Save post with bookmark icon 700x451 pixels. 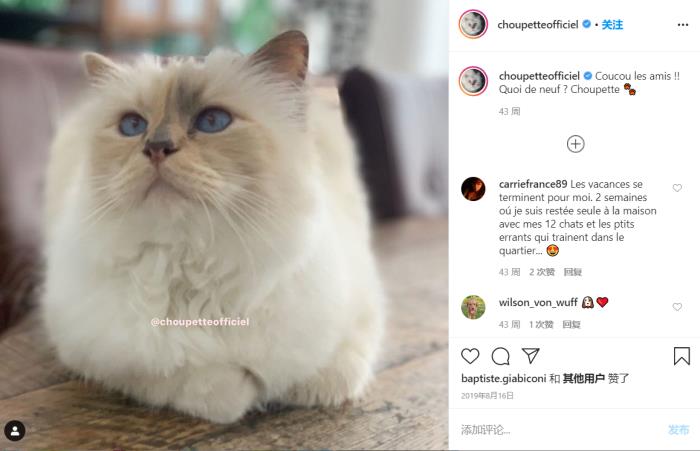coord(682,356)
